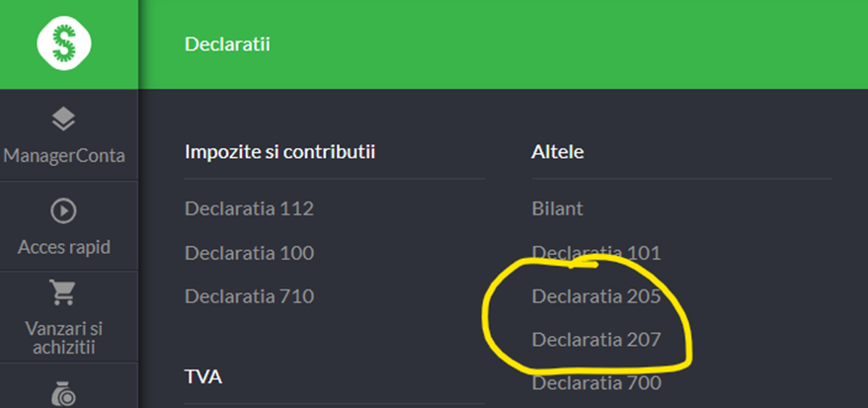This screenshot has width=868, height=408.
Task: Click the Declaratii page title
Action: click(227, 43)
